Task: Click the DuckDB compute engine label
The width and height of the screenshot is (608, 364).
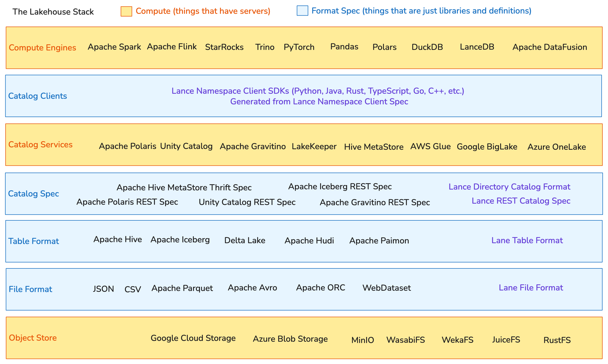Action: pos(427,47)
